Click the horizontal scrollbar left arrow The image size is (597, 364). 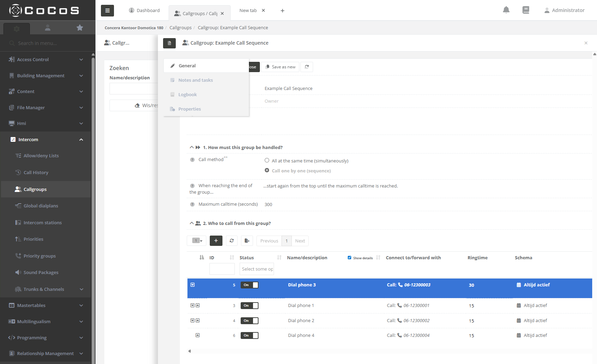pyautogui.click(x=190, y=351)
